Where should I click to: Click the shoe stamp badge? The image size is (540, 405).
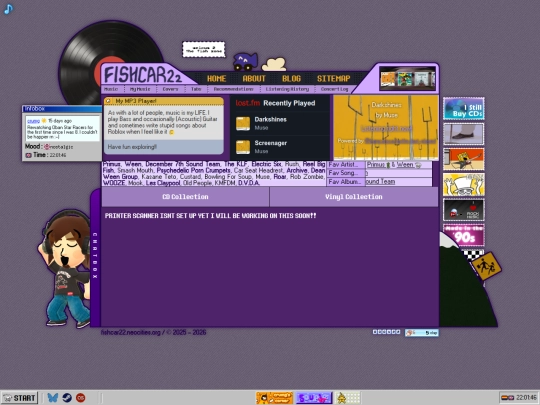pos(464,134)
